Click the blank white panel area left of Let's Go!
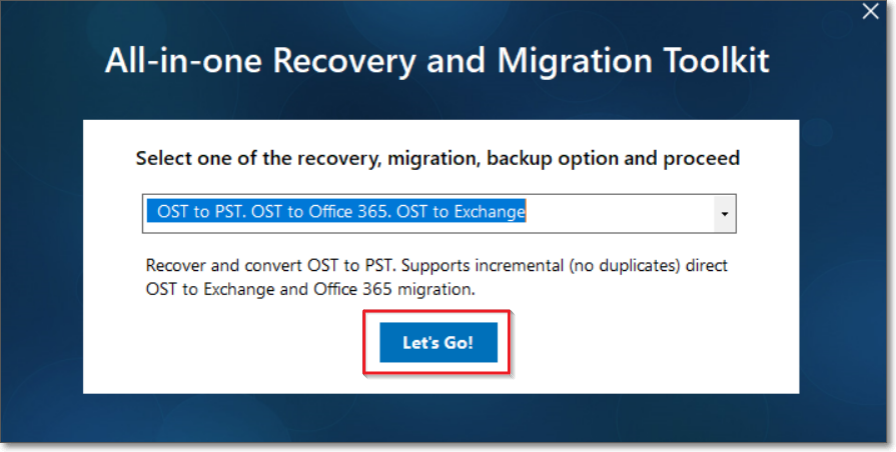The width and height of the screenshot is (896, 452). 229,349
